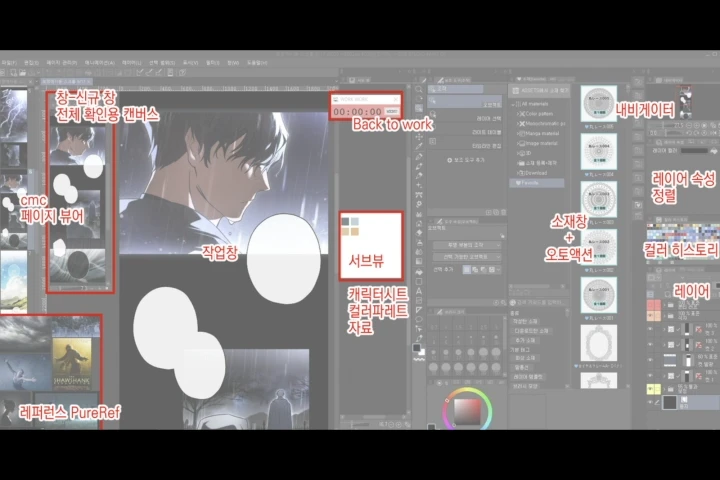The height and width of the screenshot is (480, 720).
Task: Open the 도움말(H) menu
Action: coord(257,62)
